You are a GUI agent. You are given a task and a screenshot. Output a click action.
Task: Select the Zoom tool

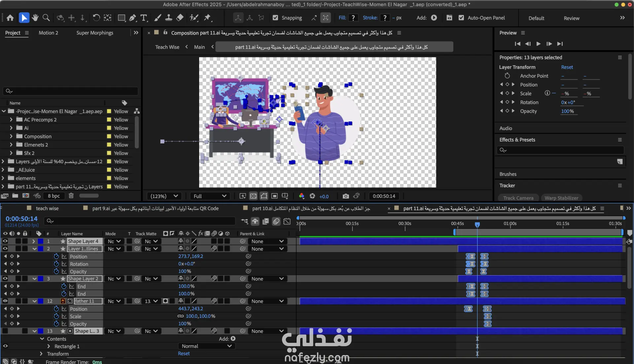[x=46, y=18]
